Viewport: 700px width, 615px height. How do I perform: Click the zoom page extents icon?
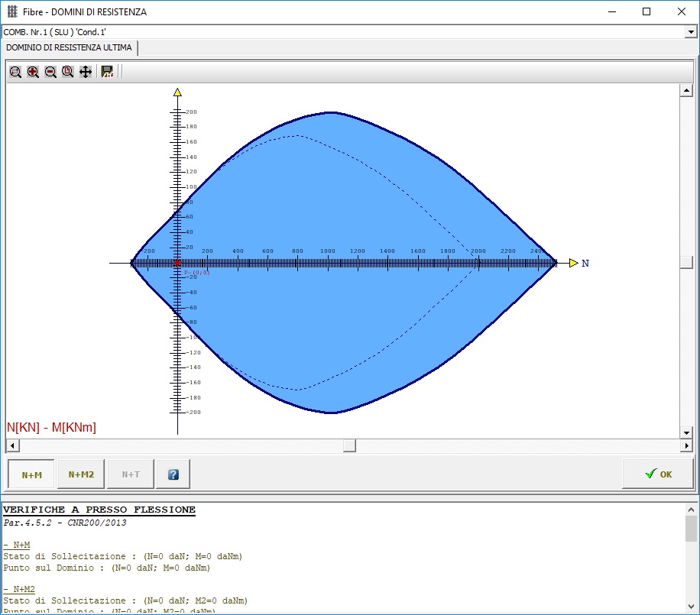point(68,72)
